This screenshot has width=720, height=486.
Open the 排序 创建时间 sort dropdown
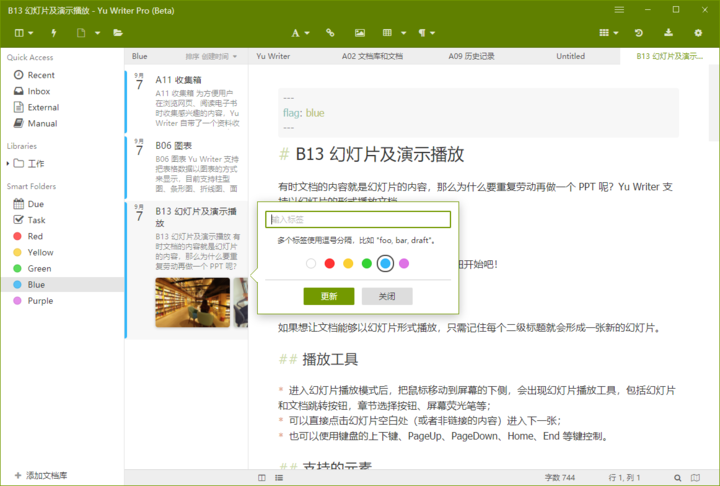pos(211,57)
